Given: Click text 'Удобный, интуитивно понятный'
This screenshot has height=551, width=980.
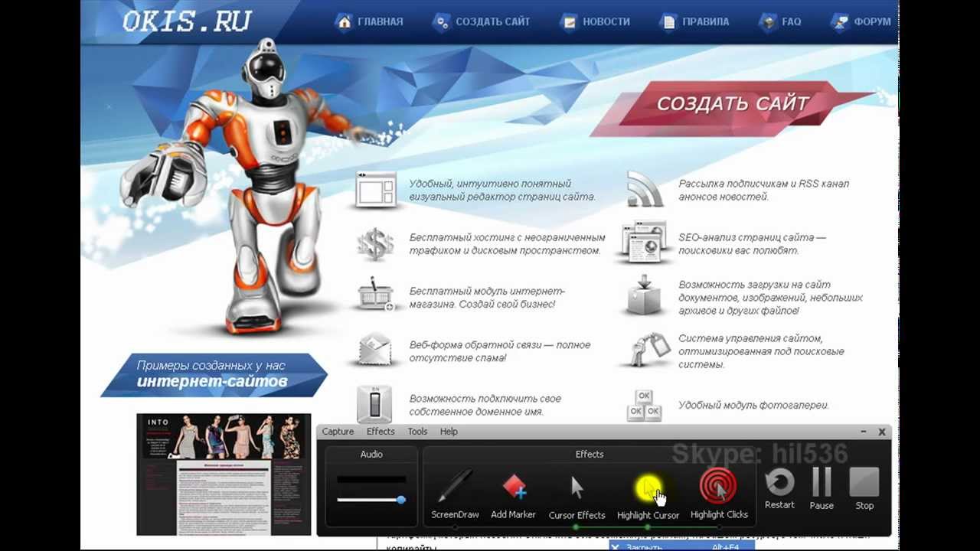Looking at the screenshot, I should 490,184.
